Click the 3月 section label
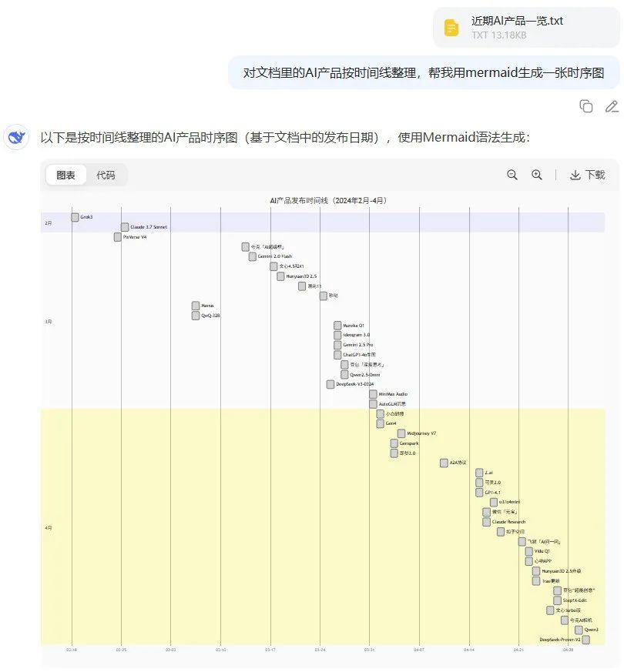624x672 pixels. click(x=48, y=322)
